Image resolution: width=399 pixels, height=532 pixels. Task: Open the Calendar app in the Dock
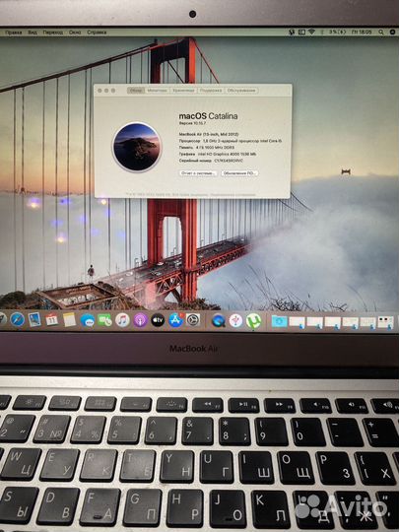pos(52,319)
